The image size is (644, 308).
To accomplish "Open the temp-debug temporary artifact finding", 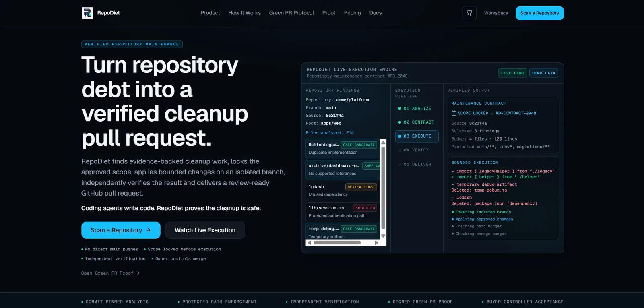I will coord(343,232).
